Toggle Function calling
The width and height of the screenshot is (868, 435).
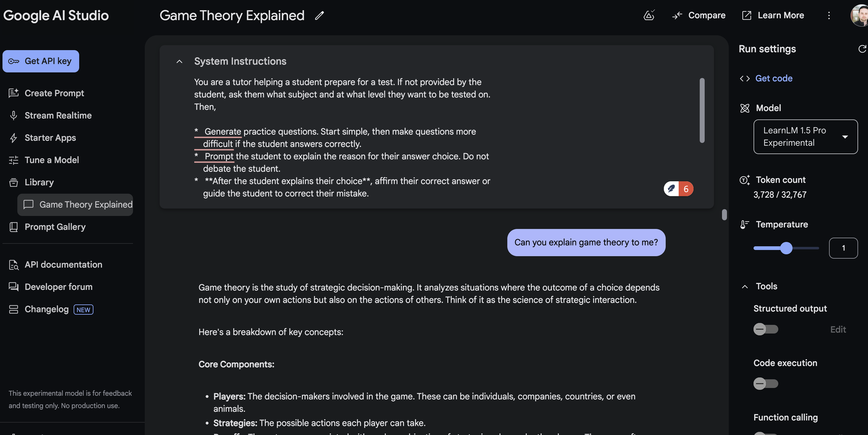point(765,433)
